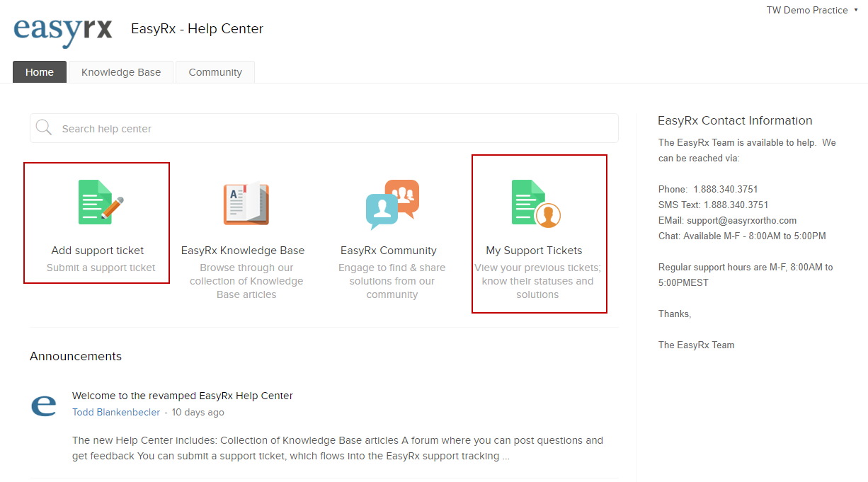Click the search magnifier icon
This screenshot has width=868, height=482.
44,127
